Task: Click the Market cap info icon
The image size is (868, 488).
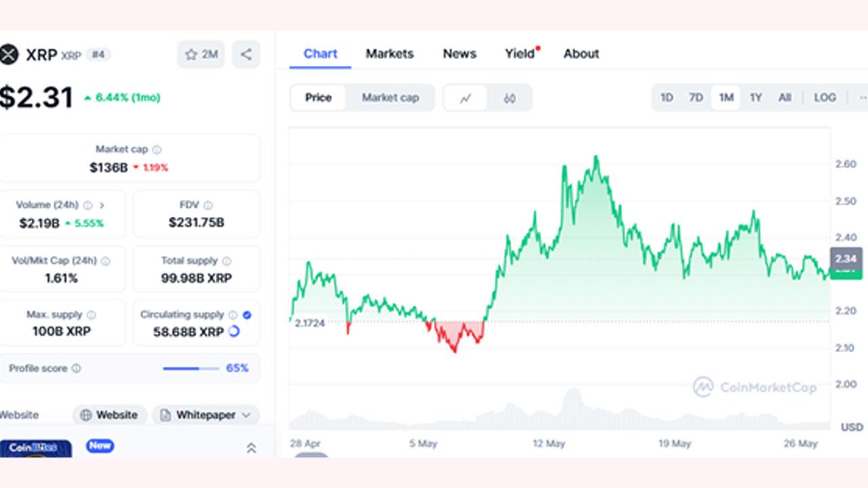Action: point(157,150)
